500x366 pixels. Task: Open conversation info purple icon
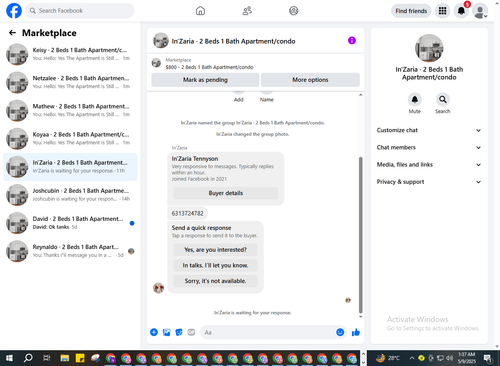coord(352,41)
